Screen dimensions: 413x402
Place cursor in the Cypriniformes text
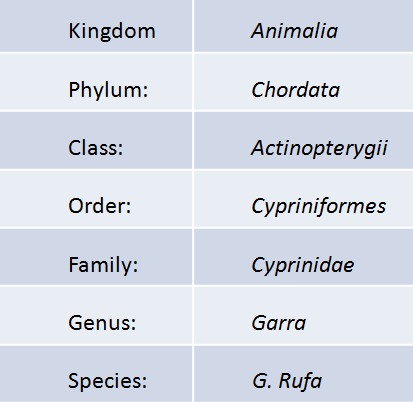pos(319,206)
